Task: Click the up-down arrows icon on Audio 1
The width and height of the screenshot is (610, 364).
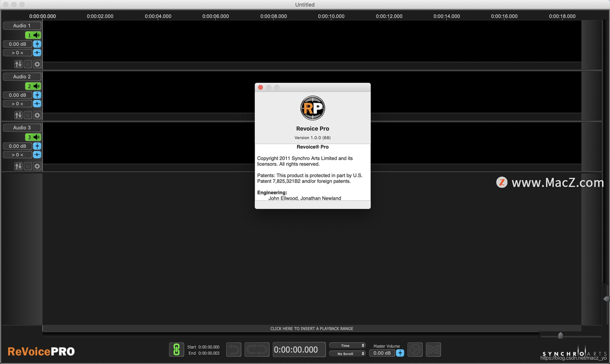Action: 18,64
